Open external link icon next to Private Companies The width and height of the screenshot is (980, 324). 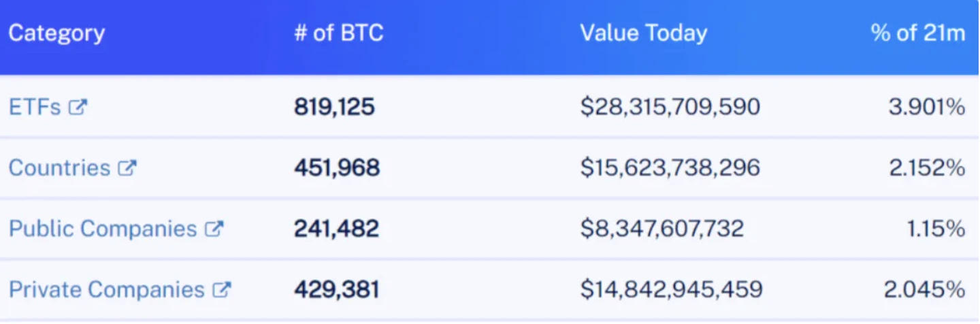[x=222, y=290]
